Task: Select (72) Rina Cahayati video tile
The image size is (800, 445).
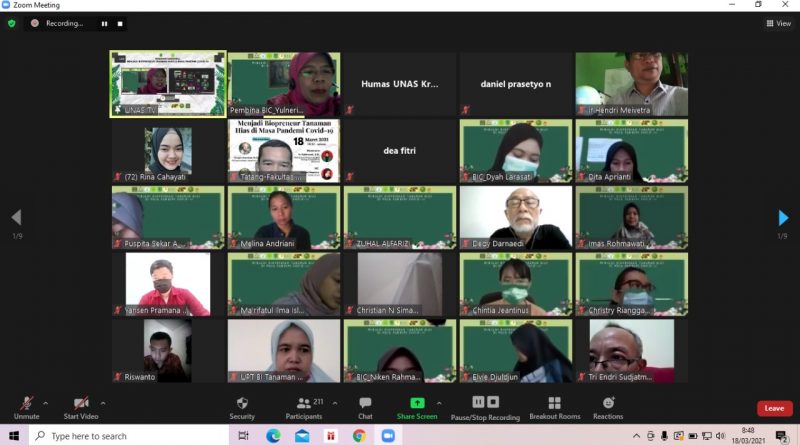Action: [x=168, y=151]
